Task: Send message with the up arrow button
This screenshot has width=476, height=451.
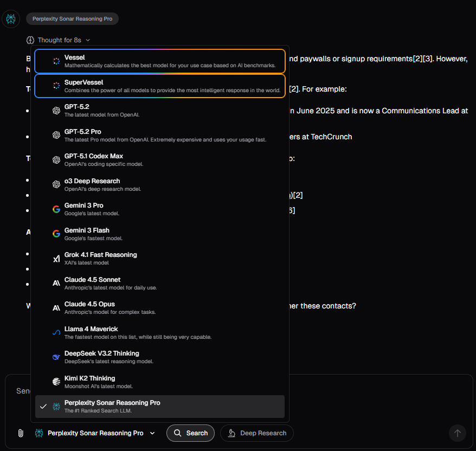Action: click(x=458, y=433)
